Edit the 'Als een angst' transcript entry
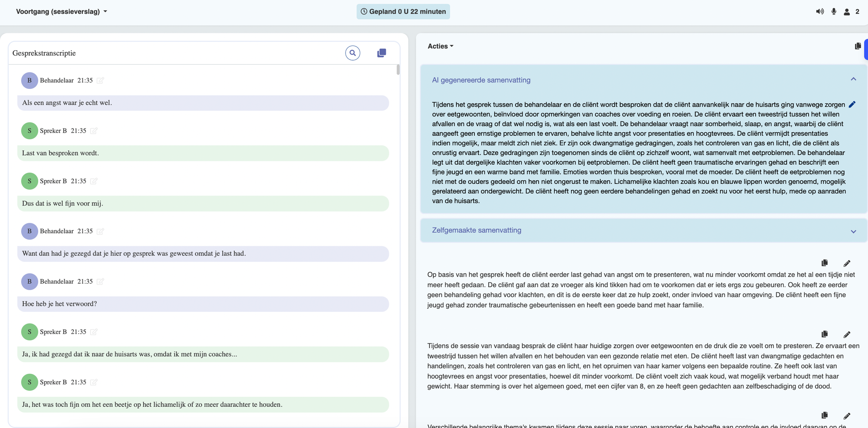This screenshot has width=868, height=428. (x=100, y=80)
